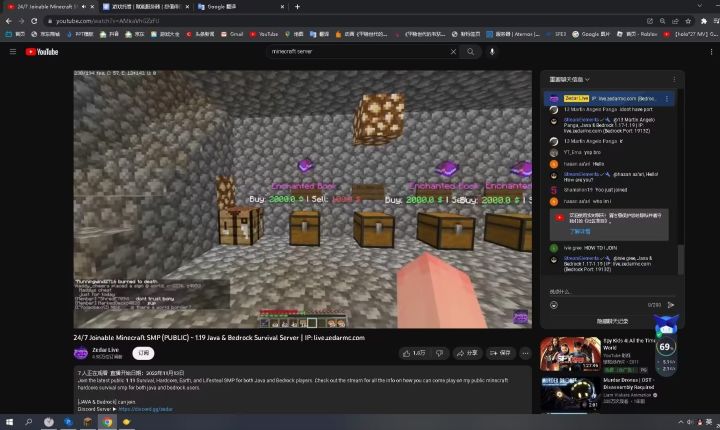This screenshot has height=430, width=720.
Task: Open the floating 69 performance widget
Action: click(666, 347)
